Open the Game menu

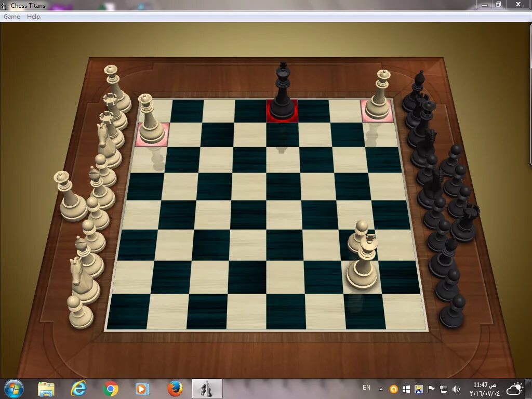tap(11, 16)
